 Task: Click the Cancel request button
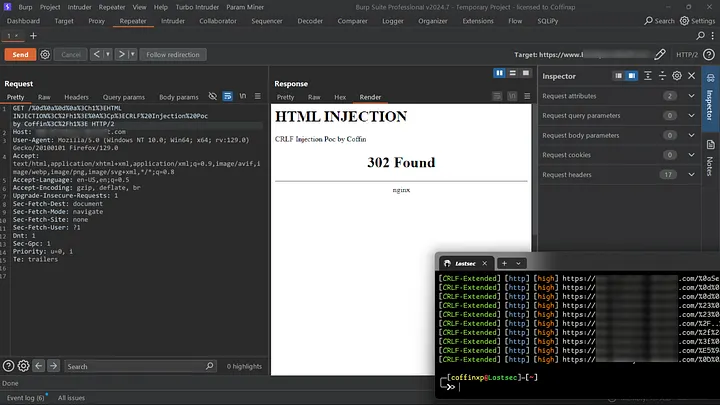(71, 55)
